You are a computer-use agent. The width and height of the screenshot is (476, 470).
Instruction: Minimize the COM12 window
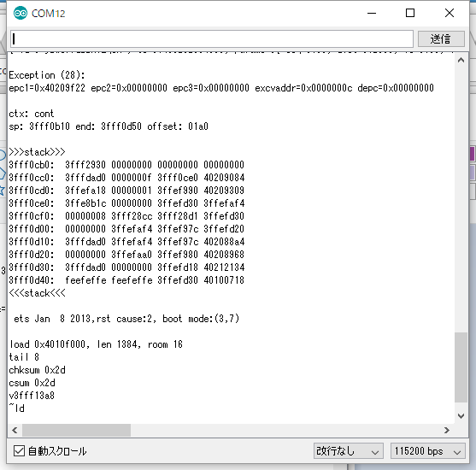[x=372, y=13]
